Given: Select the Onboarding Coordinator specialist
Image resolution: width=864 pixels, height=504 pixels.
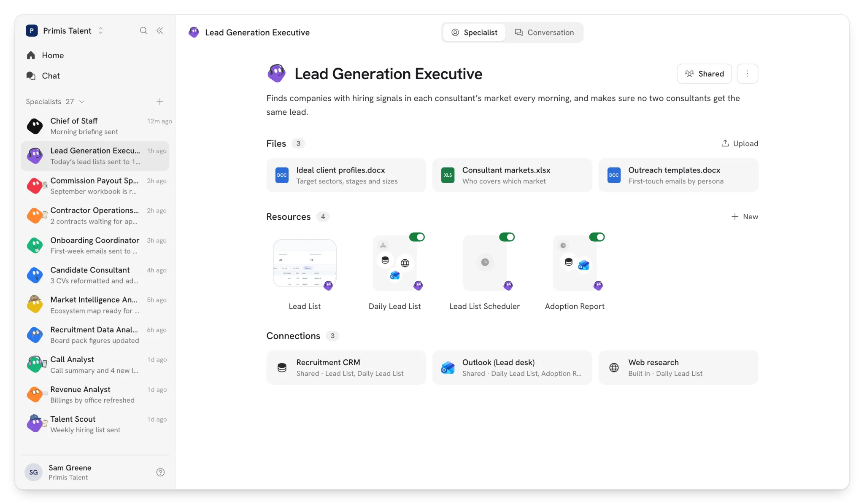Looking at the screenshot, I should (95, 245).
